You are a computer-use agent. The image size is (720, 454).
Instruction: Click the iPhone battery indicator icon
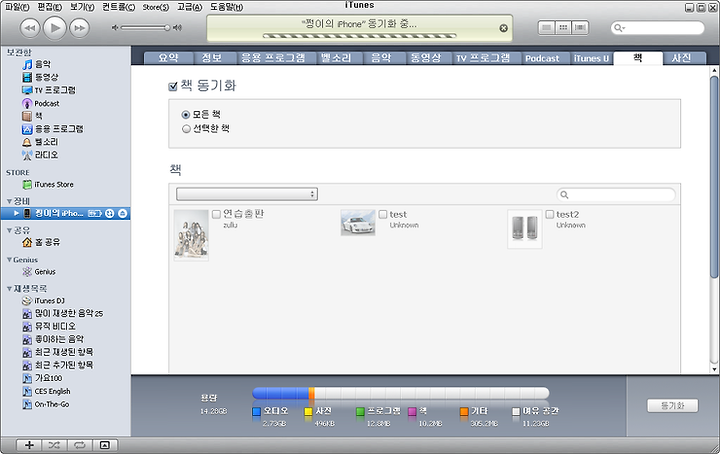click(95, 213)
